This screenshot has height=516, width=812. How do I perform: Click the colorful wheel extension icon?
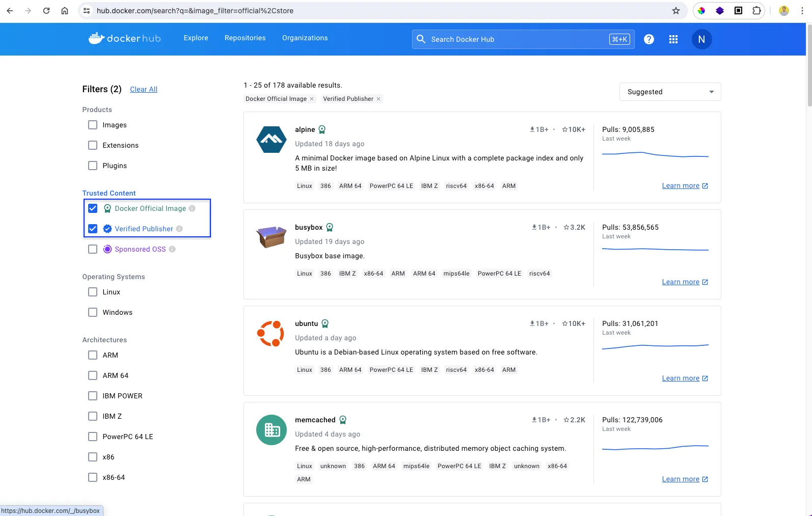(x=701, y=11)
